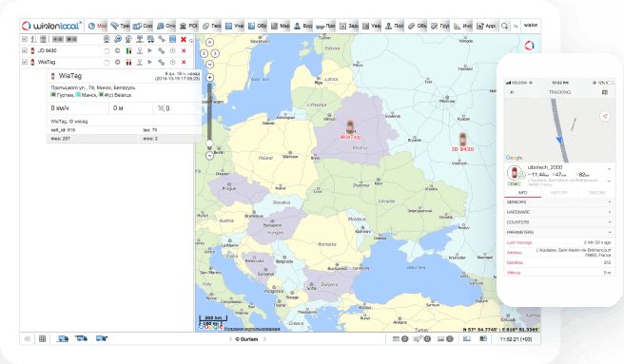Open the Apps tab
Screen dimensions: 624x364
tap(486, 26)
